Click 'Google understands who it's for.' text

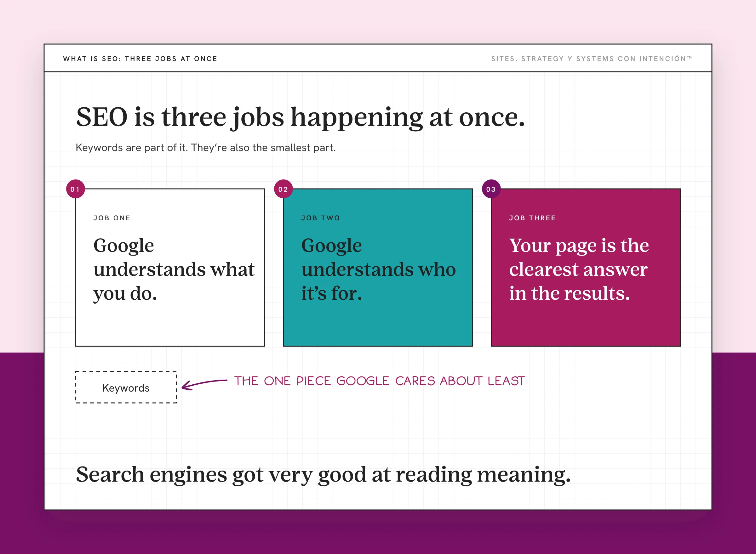point(379,269)
